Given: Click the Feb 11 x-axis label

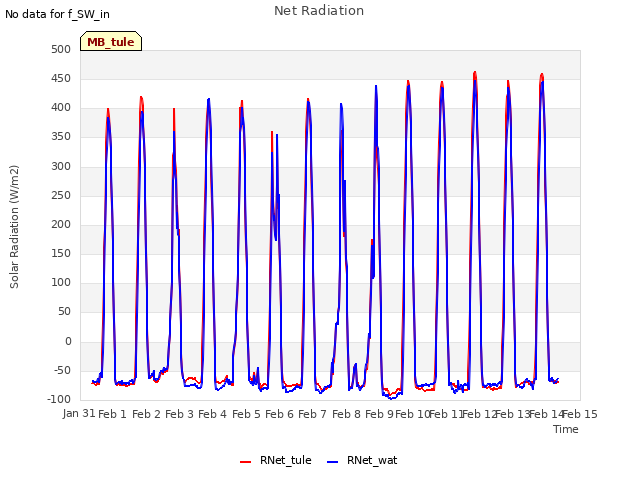Looking at the screenshot, I should (446, 414).
